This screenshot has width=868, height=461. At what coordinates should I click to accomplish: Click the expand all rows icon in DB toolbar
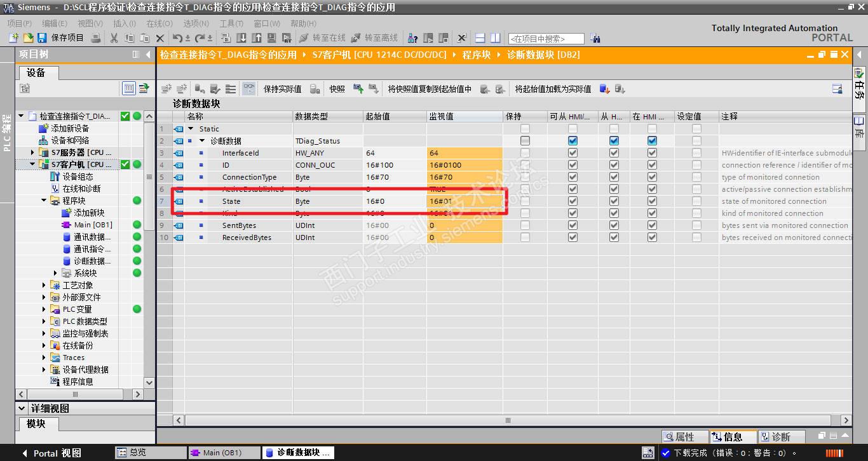pyautogui.click(x=230, y=89)
